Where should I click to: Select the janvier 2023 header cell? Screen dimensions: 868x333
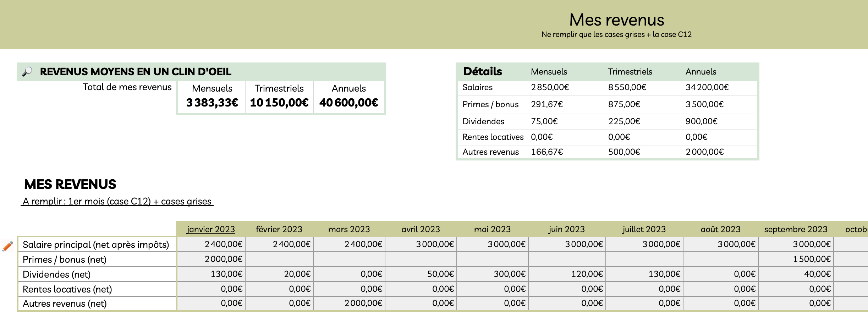[x=211, y=229]
